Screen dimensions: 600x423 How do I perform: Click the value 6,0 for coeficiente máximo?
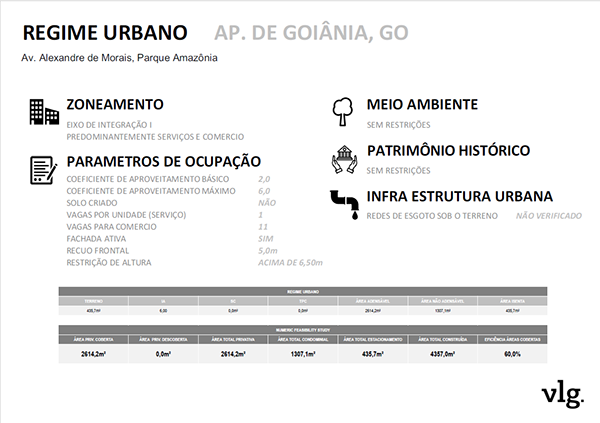click(x=264, y=191)
